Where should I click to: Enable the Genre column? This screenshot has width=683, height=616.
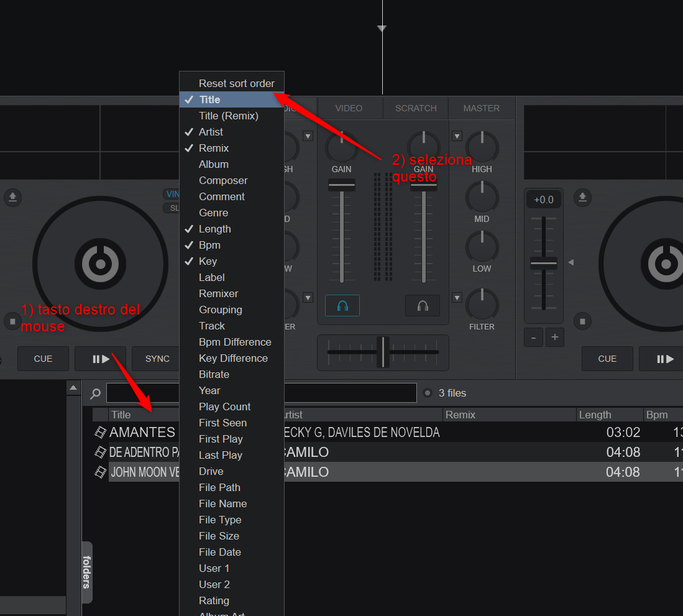point(232,213)
